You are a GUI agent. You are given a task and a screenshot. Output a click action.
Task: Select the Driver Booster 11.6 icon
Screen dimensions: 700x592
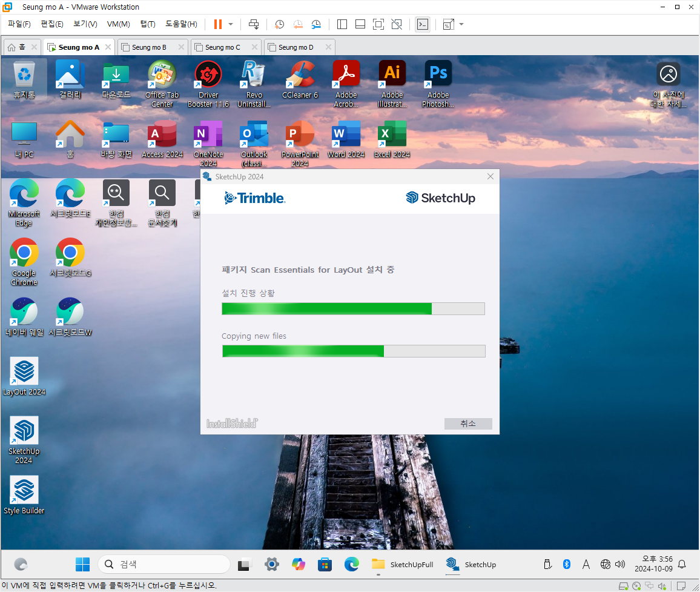click(208, 84)
